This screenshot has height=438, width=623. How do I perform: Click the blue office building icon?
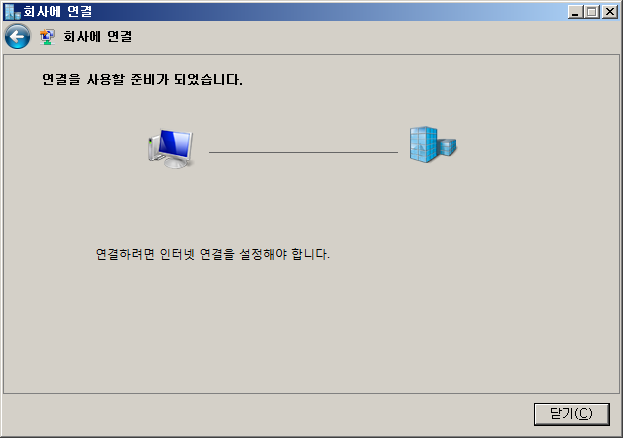433,144
